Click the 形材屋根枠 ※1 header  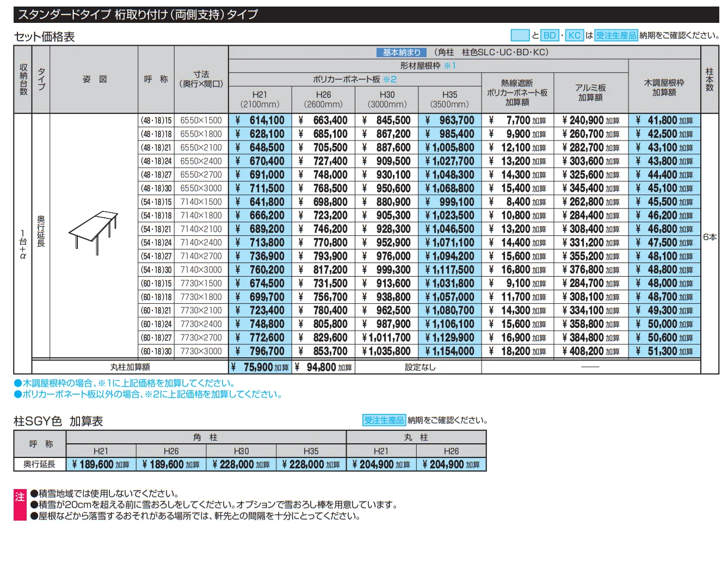[x=428, y=66]
